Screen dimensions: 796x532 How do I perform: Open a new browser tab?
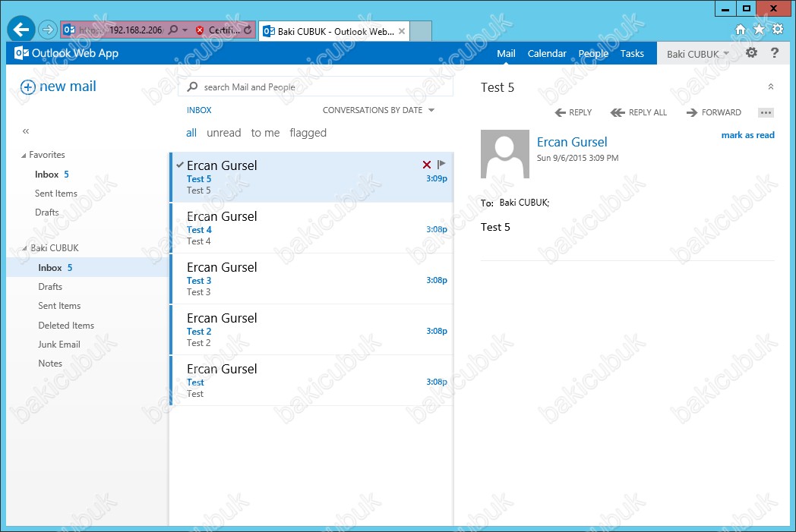point(421,31)
